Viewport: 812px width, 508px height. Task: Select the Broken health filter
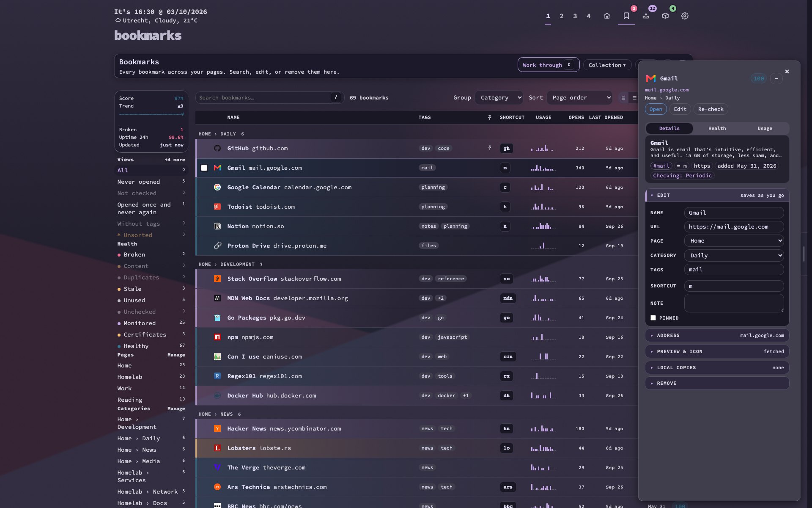151,254
